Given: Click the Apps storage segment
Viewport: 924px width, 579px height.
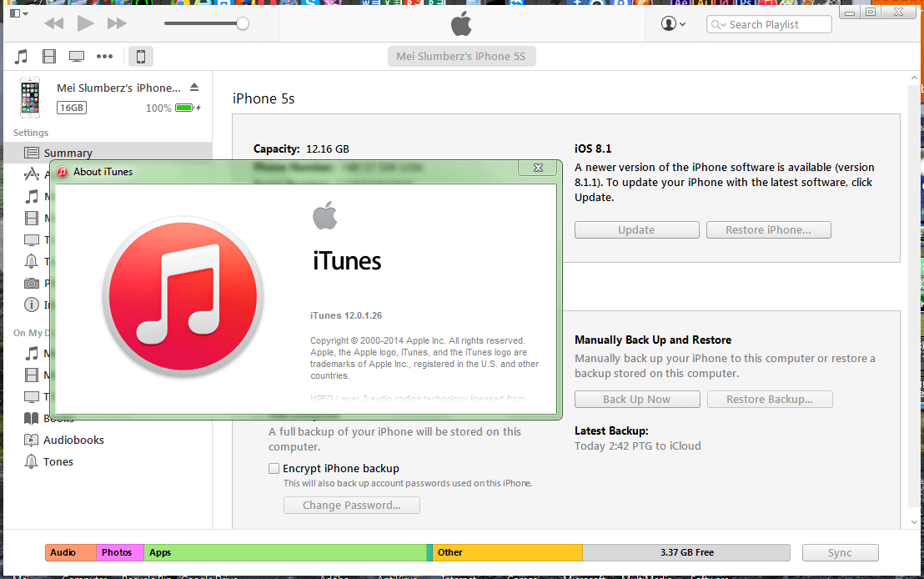Looking at the screenshot, I should pos(285,552).
